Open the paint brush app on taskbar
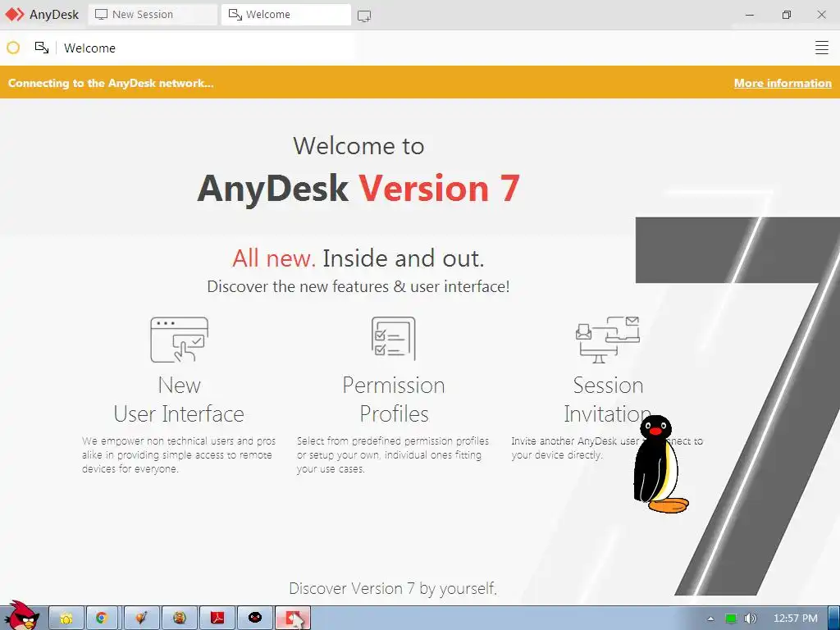This screenshot has width=840, height=630. (141, 619)
